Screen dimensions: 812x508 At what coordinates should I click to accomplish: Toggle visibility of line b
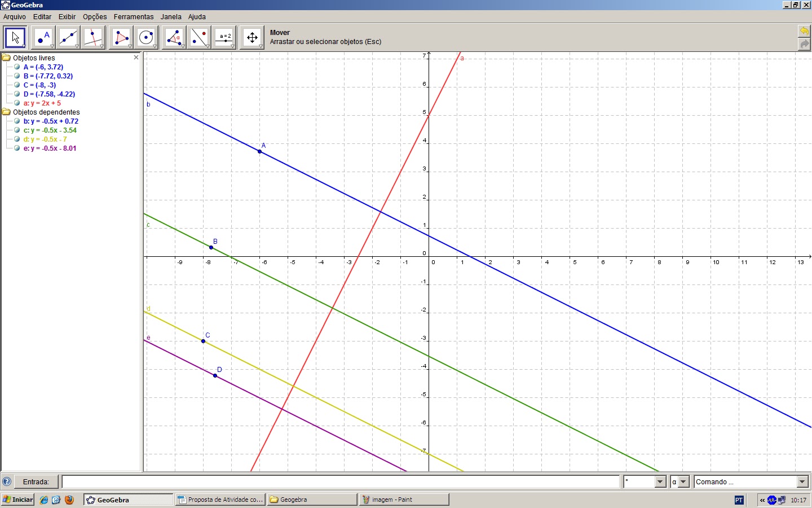[17, 121]
